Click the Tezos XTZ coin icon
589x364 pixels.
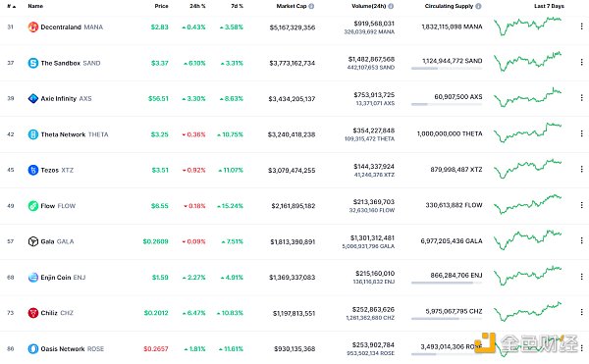[x=33, y=170]
